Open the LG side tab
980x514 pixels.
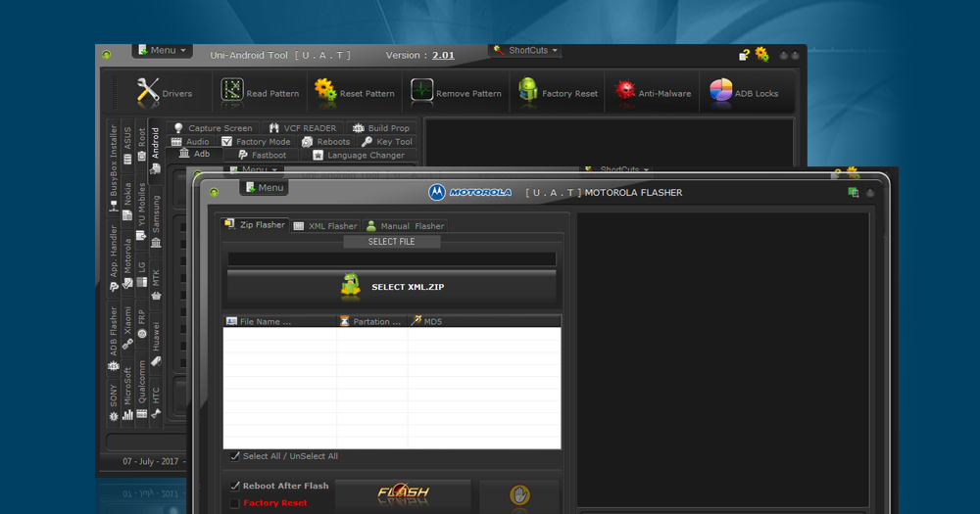coord(142,274)
